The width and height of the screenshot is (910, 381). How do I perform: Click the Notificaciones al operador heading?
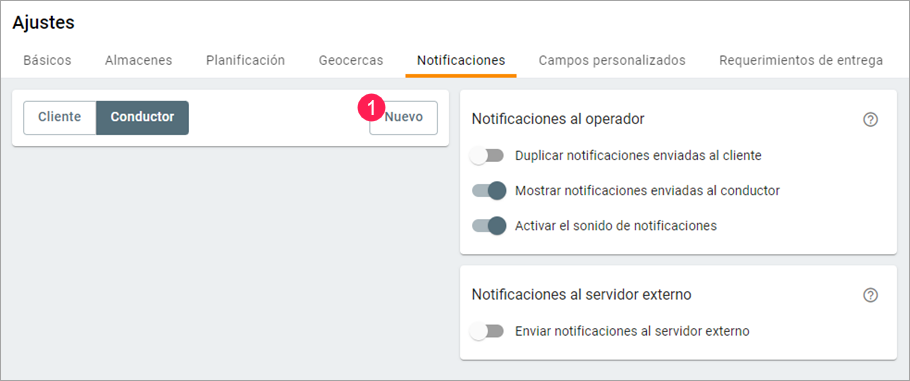[558, 119]
